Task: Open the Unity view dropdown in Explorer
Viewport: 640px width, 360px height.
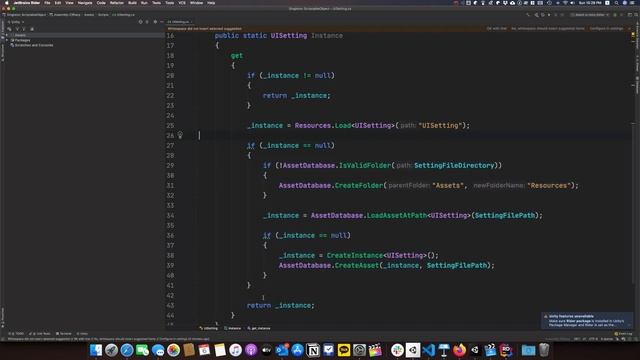Action: click(x=16, y=22)
